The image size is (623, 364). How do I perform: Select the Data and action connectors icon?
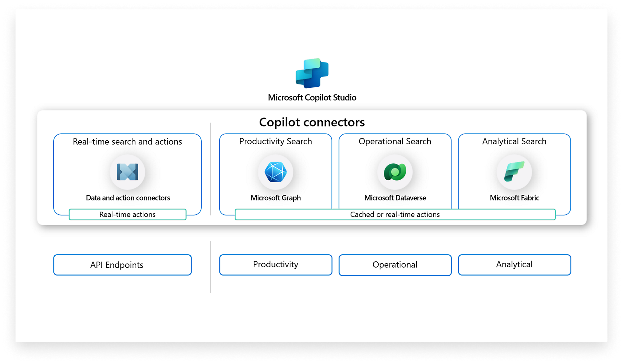point(128,172)
